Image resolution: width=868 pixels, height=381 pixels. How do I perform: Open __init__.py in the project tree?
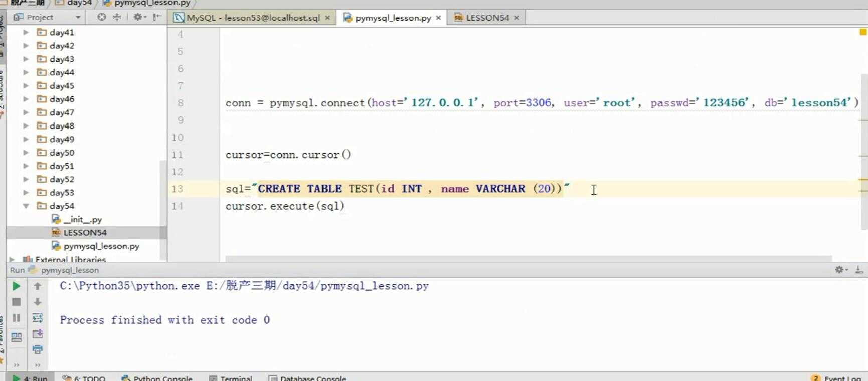(82, 219)
